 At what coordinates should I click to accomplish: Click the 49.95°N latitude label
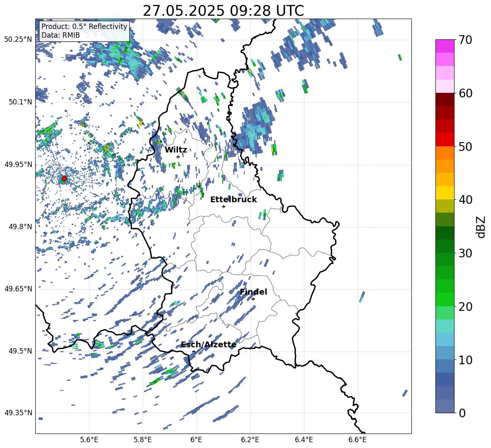[x=18, y=164]
